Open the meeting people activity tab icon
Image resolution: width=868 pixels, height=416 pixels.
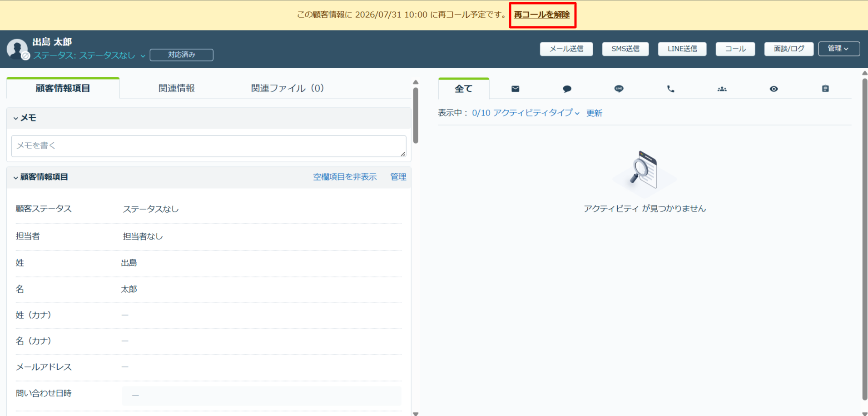coord(722,89)
